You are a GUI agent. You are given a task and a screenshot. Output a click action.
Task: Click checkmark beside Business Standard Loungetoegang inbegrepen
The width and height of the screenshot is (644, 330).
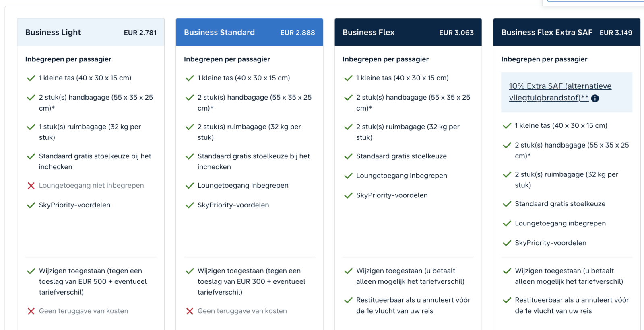pos(190,186)
